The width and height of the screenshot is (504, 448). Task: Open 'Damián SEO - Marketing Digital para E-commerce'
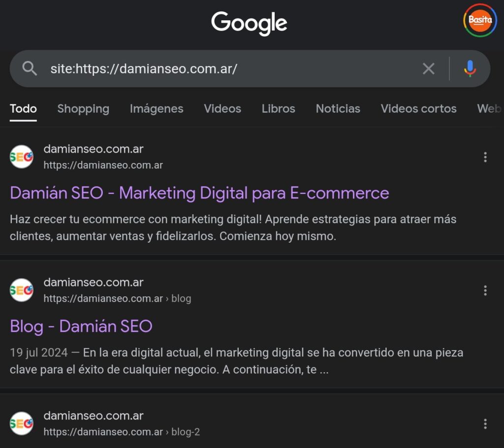pyautogui.click(x=199, y=192)
